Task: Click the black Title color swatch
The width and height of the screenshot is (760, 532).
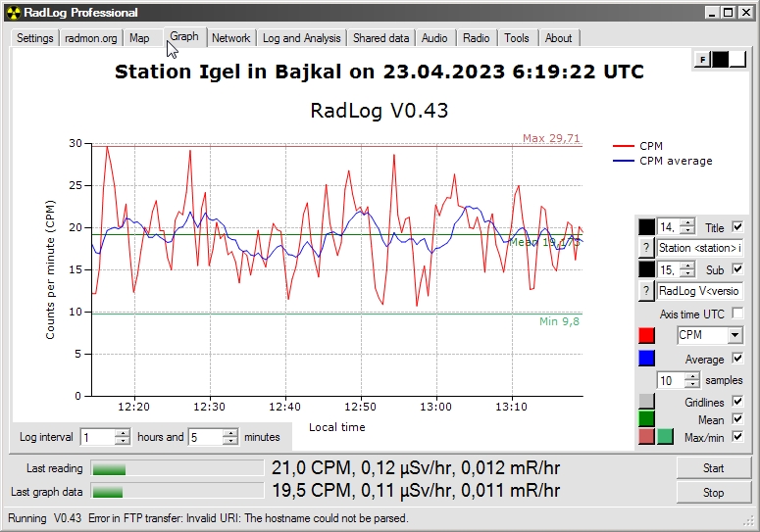Action: click(x=646, y=226)
